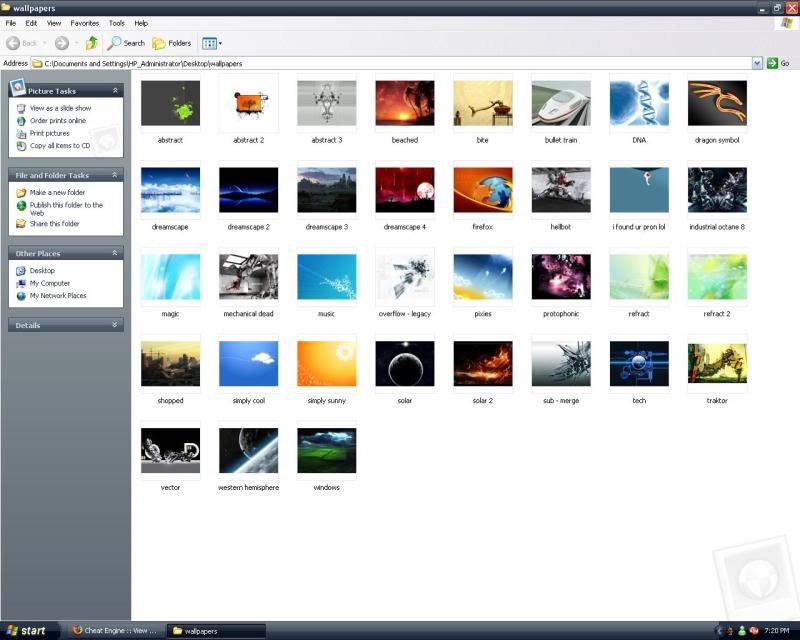Image resolution: width=800 pixels, height=640 pixels.
Task: Open the Search tool in toolbar
Action: point(127,43)
